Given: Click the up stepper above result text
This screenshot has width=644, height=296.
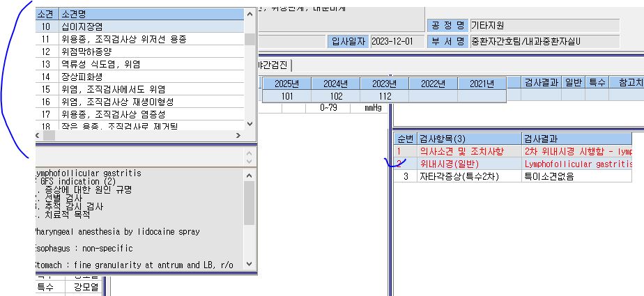Looking at the screenshot, I should [250, 153].
